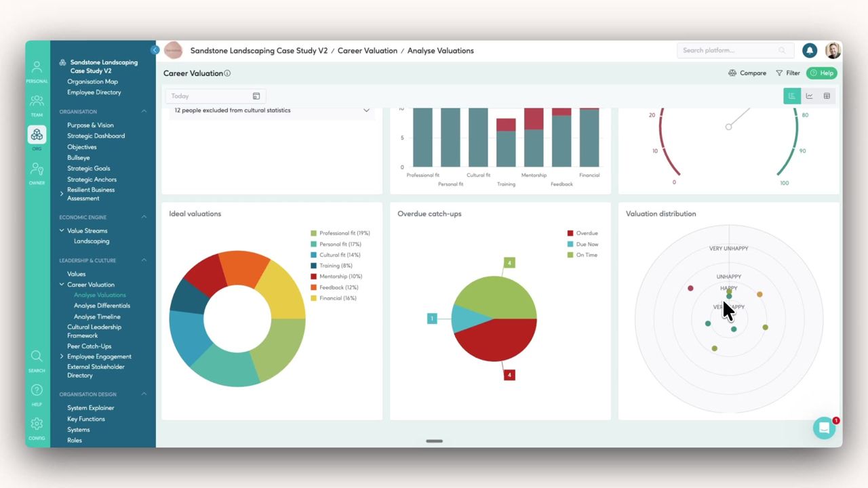868x488 pixels.
Task: Open System Explainer in sidebar
Action: (x=90, y=408)
